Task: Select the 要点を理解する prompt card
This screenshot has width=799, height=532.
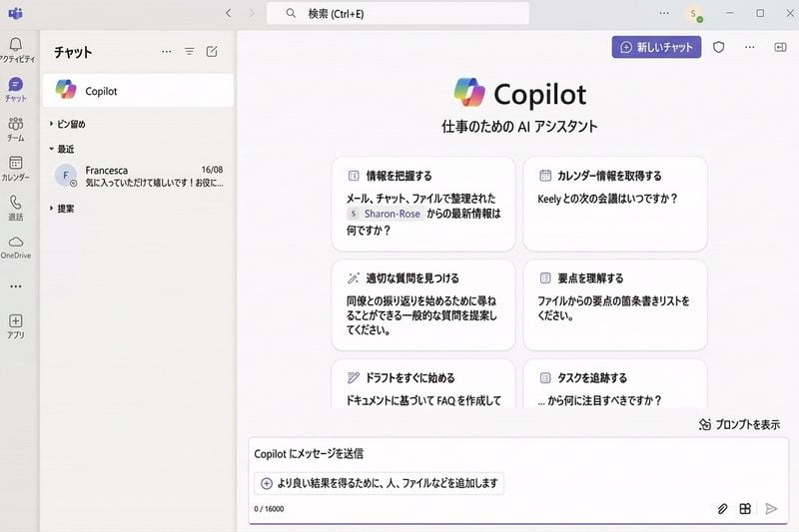Action: pyautogui.click(x=615, y=305)
